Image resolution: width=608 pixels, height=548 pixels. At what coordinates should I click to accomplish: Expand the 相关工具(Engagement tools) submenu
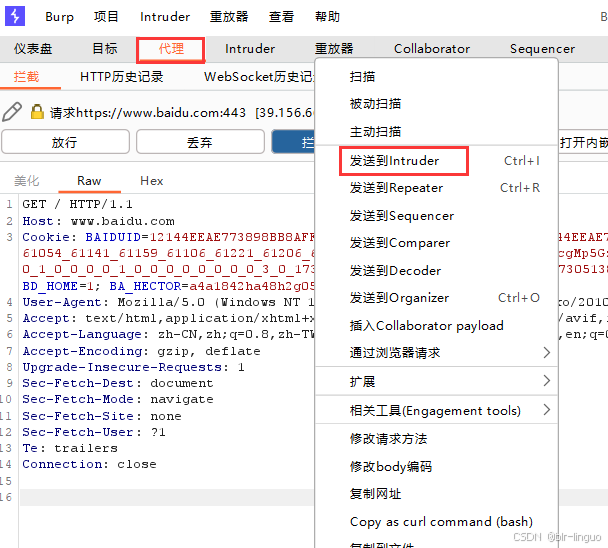coord(436,410)
